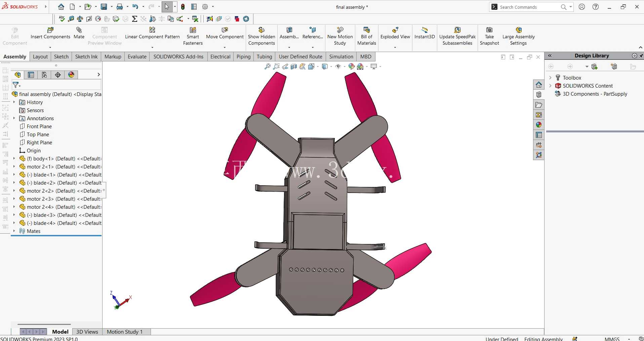
Task: Expand the Mates folder in tree
Action: tap(14, 231)
